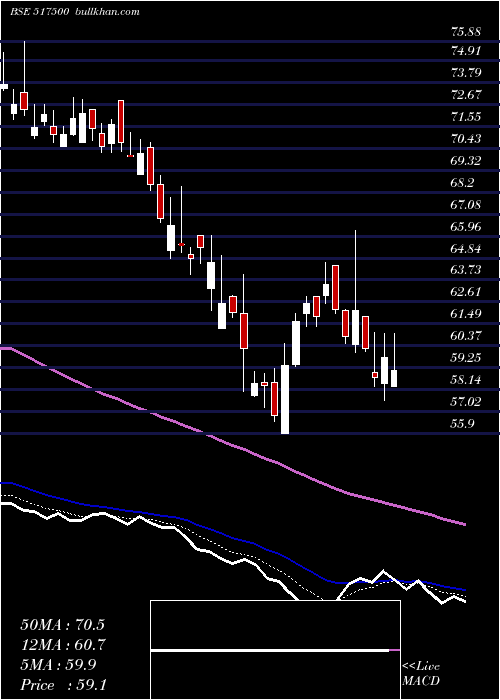Click the 75.88 price axis label
Viewport: 500px width, 700px height.
[466, 32]
